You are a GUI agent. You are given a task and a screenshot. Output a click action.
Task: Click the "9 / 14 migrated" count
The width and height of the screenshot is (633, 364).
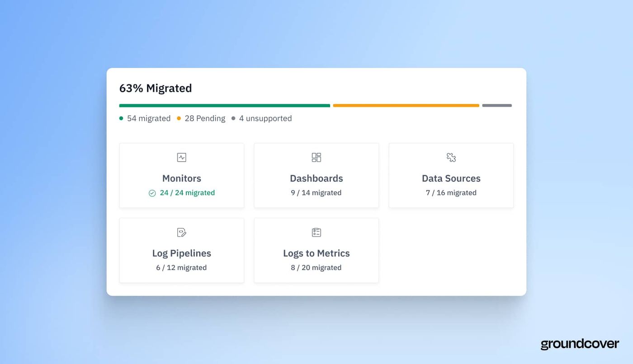[316, 193]
